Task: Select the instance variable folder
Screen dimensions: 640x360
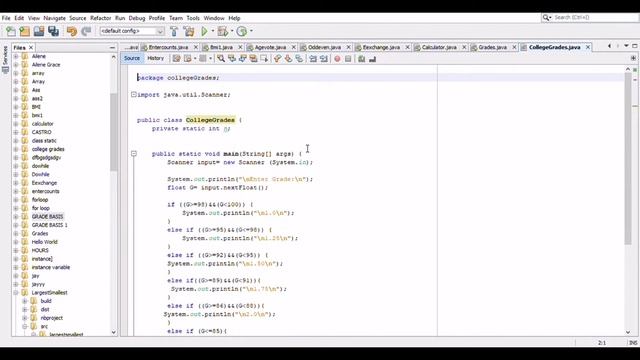Action: (51, 267)
